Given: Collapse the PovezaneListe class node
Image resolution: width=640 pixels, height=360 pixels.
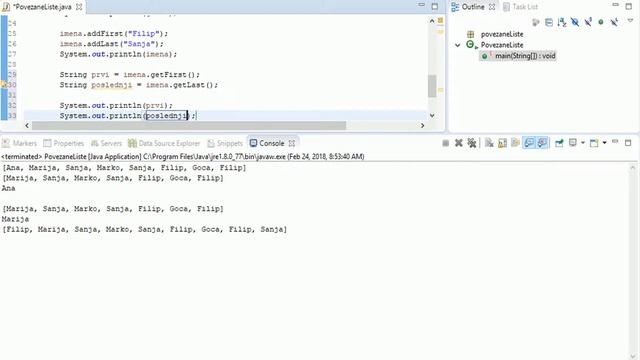Looking at the screenshot, I should click(x=458, y=45).
